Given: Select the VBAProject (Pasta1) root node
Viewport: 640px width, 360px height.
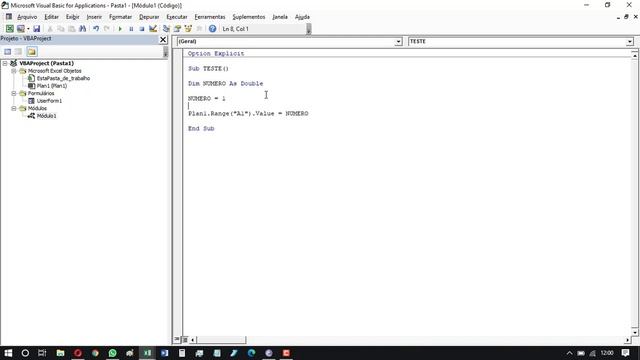Looking at the screenshot, I should [x=47, y=63].
